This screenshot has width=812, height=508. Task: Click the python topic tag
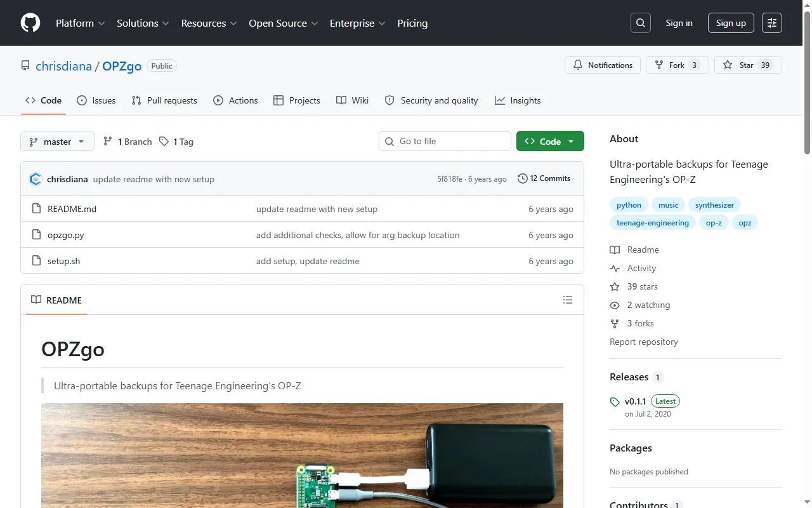[x=629, y=205]
